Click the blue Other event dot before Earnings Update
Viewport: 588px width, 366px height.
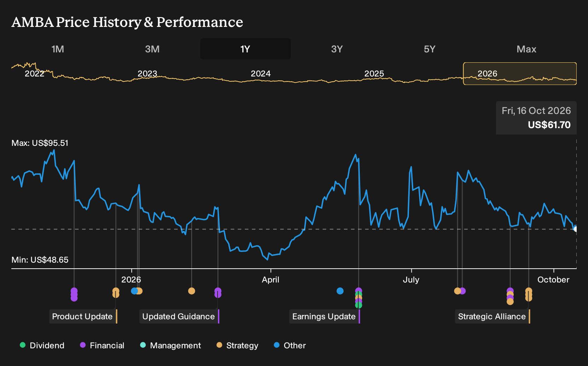(340, 291)
